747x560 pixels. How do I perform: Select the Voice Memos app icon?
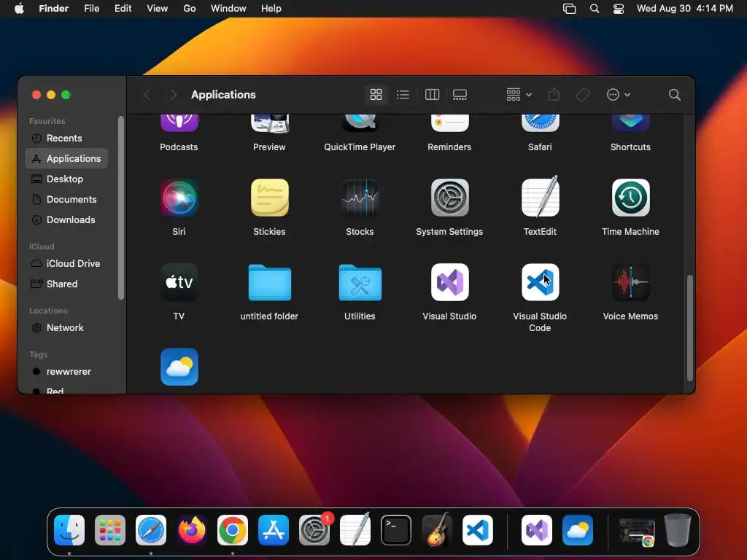[631, 282]
